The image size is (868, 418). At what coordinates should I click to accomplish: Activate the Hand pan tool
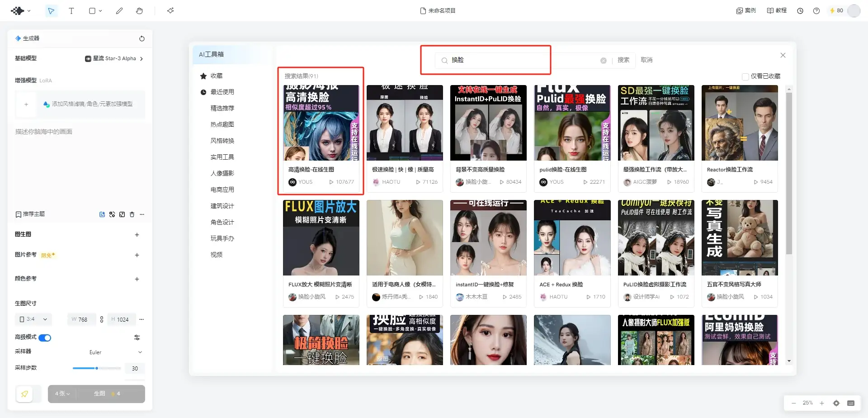click(x=139, y=11)
